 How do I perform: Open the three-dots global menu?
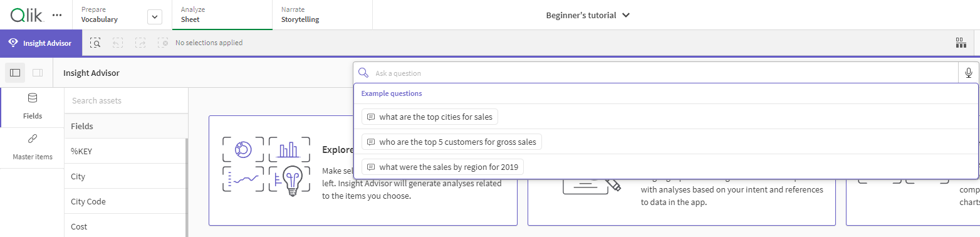pyautogui.click(x=57, y=14)
